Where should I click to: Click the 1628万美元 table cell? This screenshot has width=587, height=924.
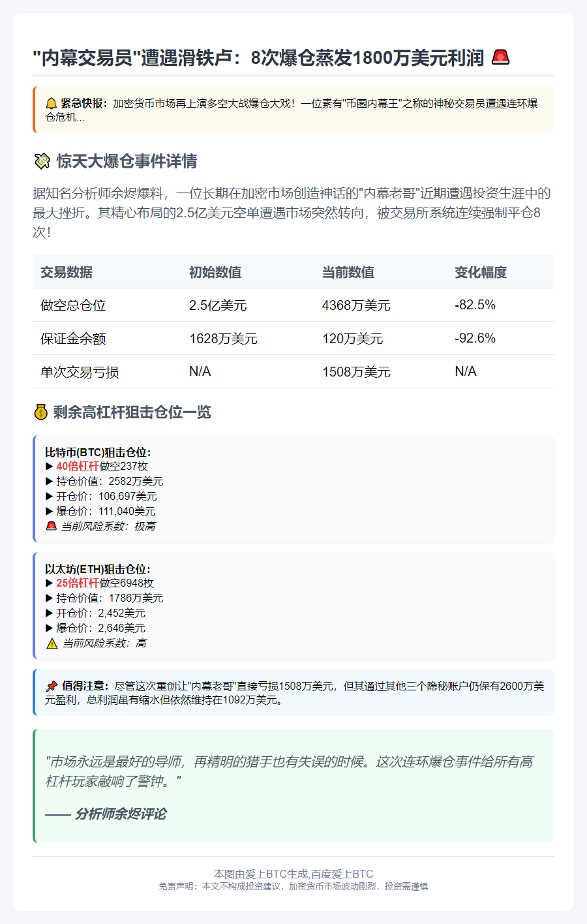[x=223, y=339]
